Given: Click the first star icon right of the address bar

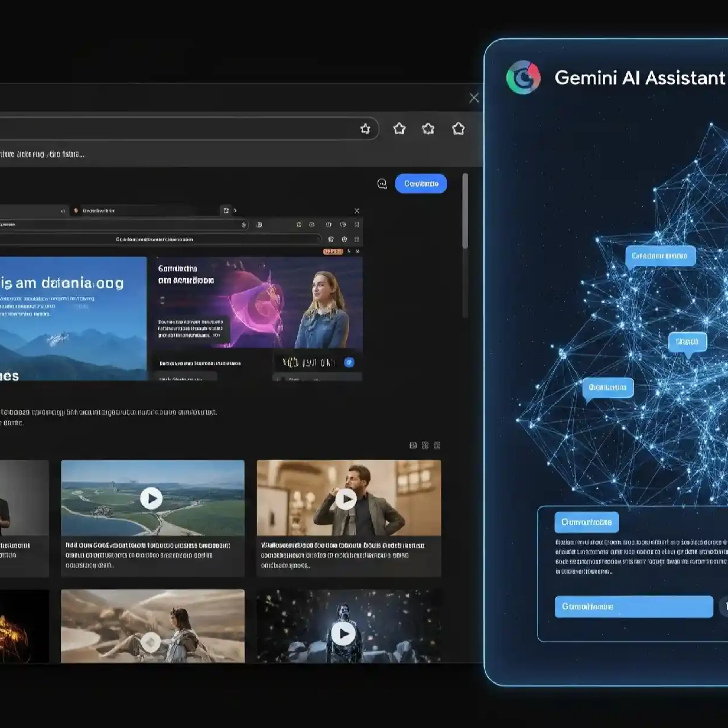Looking at the screenshot, I should tap(399, 129).
